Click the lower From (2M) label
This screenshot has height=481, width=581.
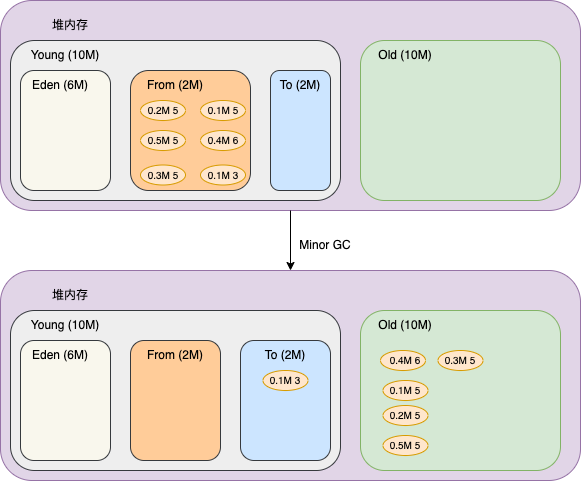pyautogui.click(x=175, y=355)
